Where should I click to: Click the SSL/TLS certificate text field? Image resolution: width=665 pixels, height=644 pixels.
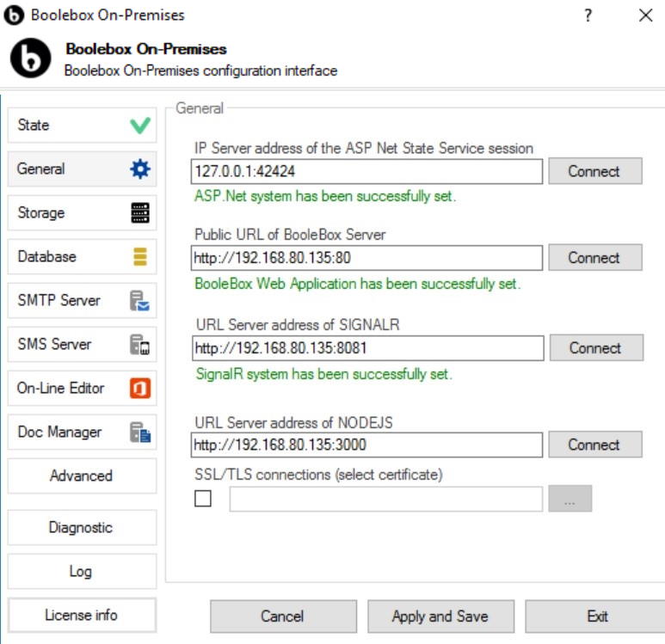pos(386,499)
